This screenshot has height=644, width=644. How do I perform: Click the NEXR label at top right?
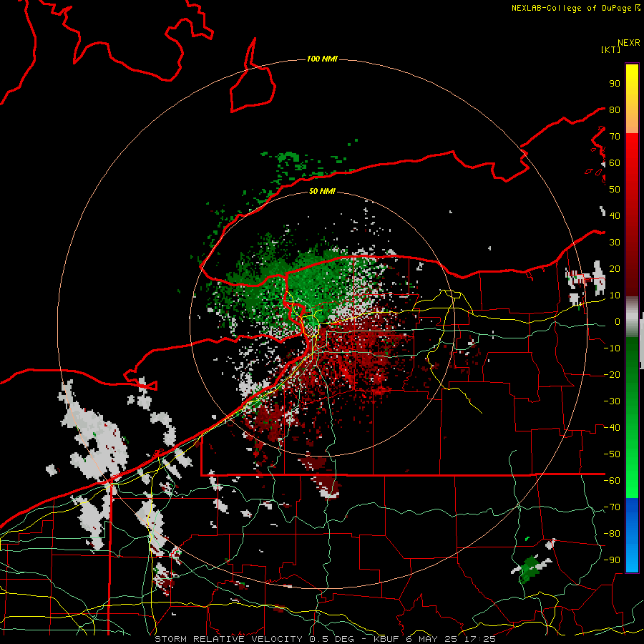tap(629, 43)
